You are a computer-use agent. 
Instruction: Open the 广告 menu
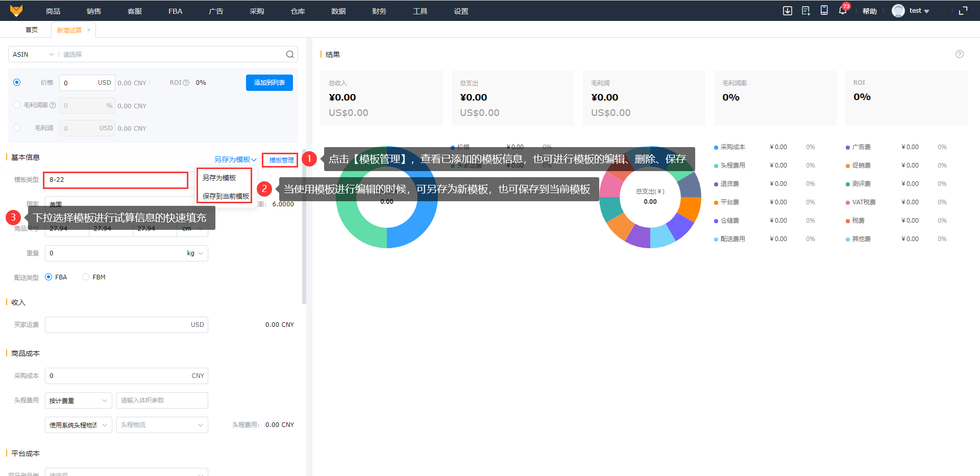[x=216, y=11]
